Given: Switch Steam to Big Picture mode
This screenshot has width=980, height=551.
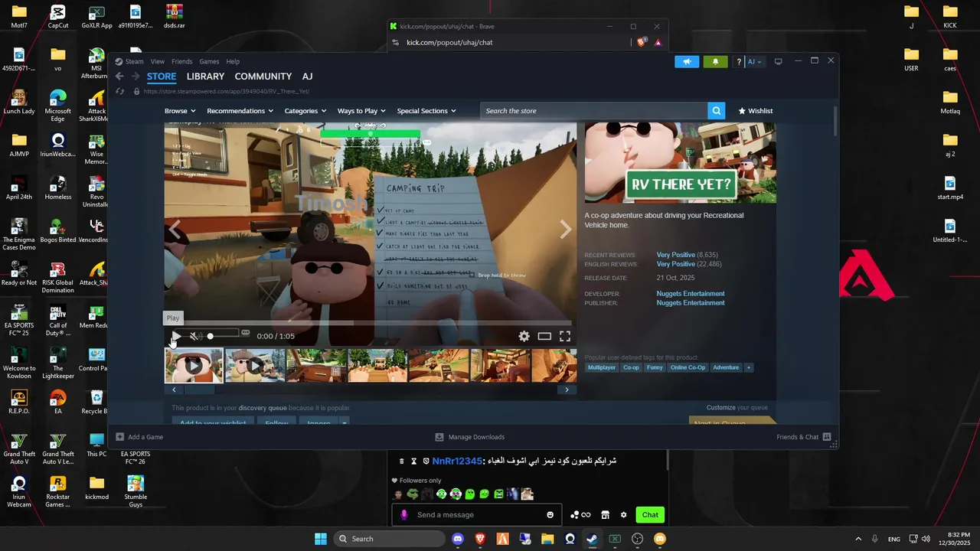Looking at the screenshot, I should (x=779, y=61).
